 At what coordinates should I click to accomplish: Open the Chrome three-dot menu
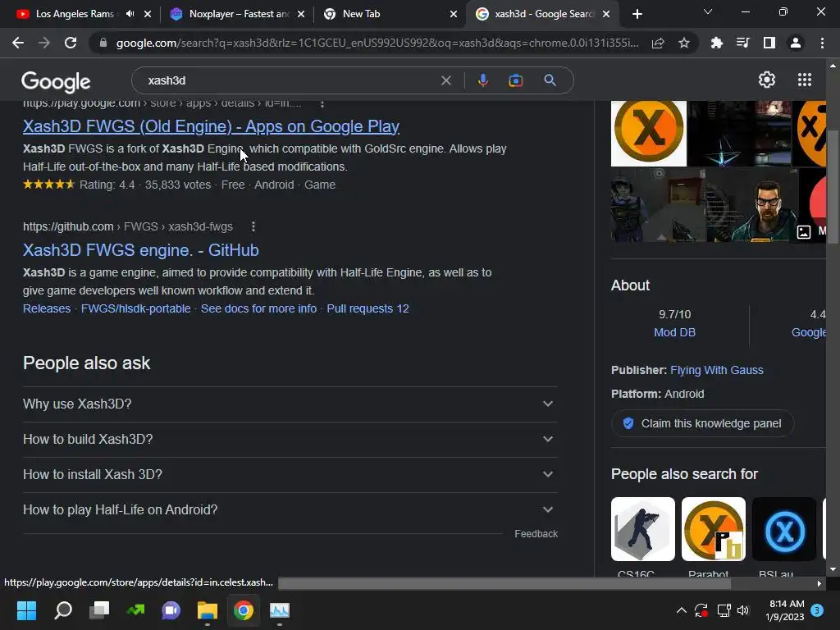(822, 43)
